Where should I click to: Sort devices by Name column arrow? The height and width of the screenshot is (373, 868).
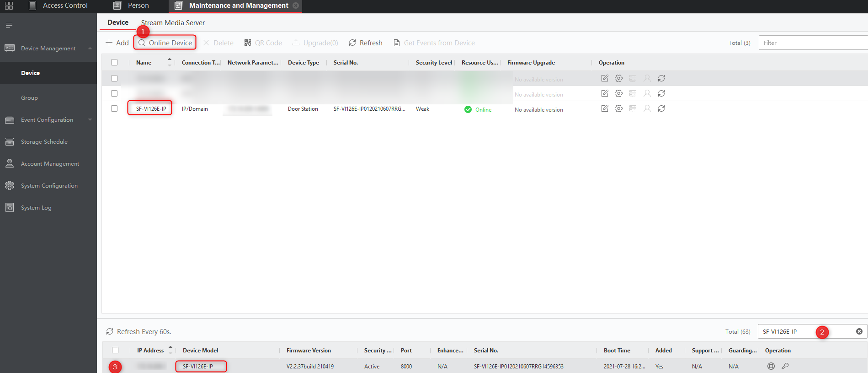coord(170,62)
